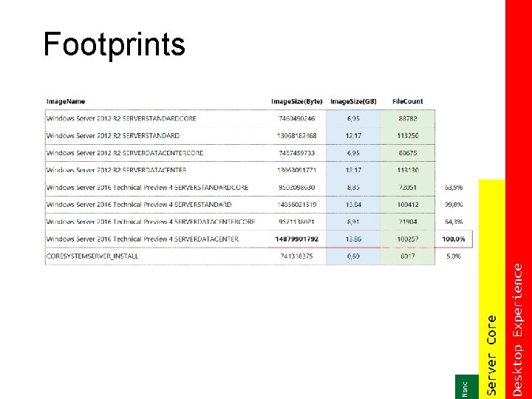The image size is (532, 399).
Task: Click the "99,8%" percentage value
Action: (x=454, y=205)
